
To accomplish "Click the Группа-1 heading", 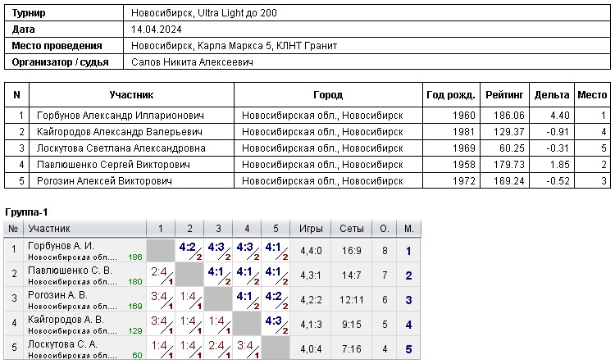I will click(26, 212).
